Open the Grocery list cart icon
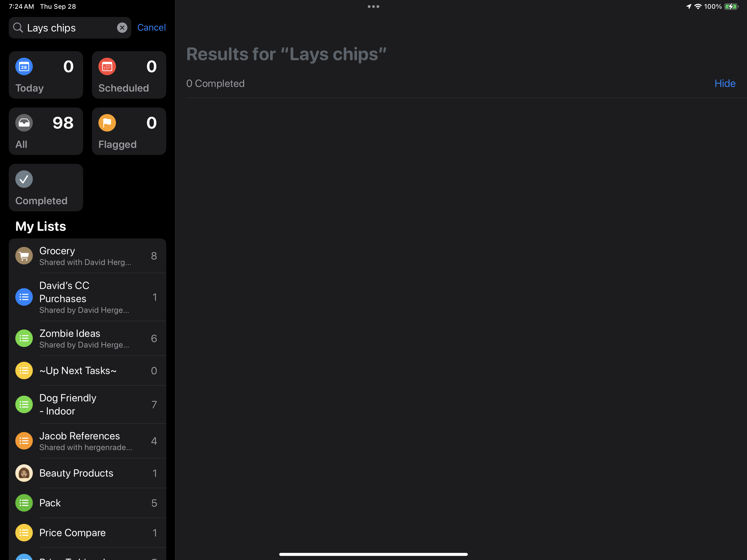 pos(24,256)
